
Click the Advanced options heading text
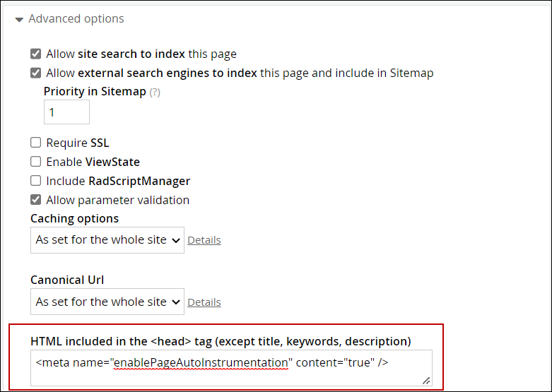[x=76, y=19]
